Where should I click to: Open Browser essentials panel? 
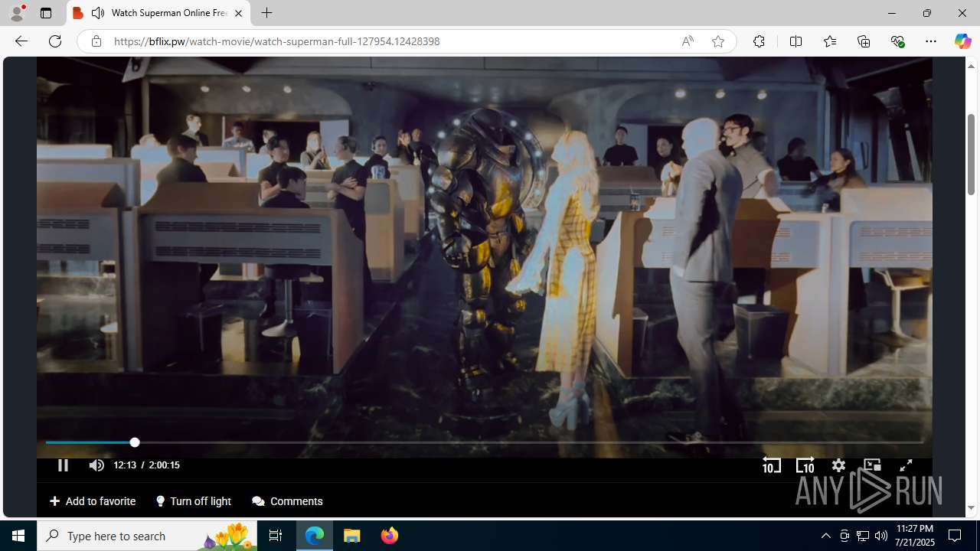tap(897, 41)
